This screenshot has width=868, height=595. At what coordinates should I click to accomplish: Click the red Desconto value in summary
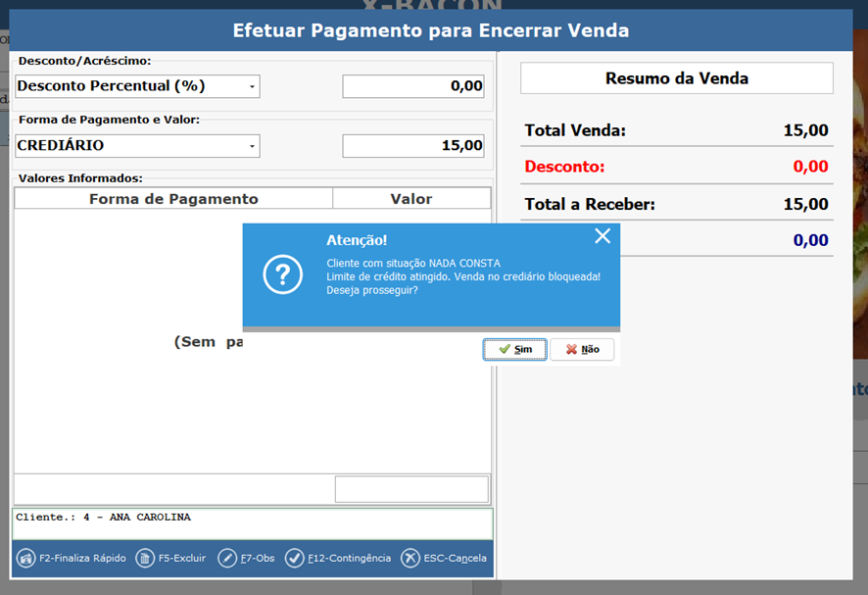pos(810,167)
